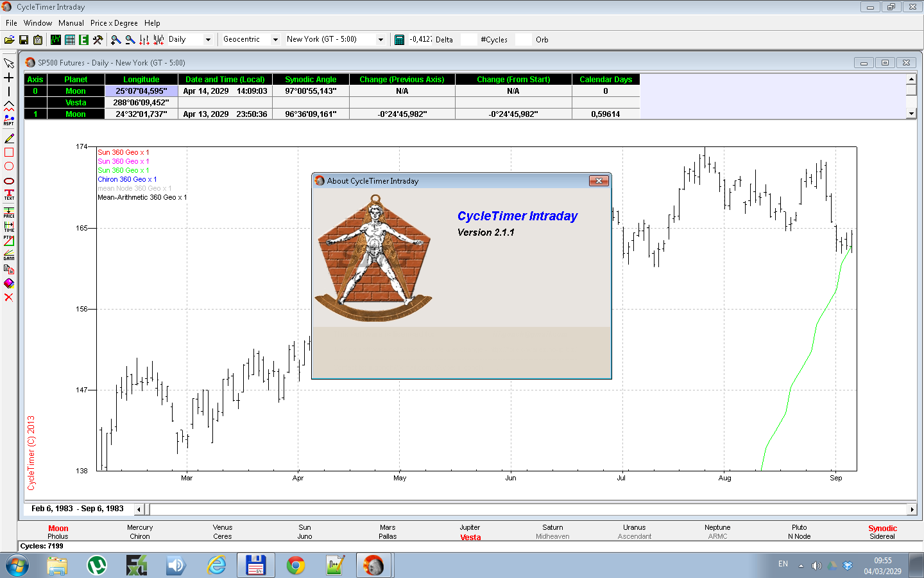
Task: Click the open file folder icon
Action: click(x=9, y=40)
